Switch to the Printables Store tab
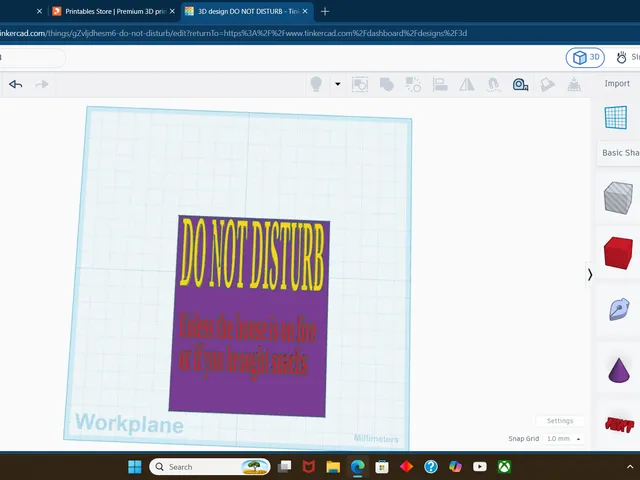 110,11
